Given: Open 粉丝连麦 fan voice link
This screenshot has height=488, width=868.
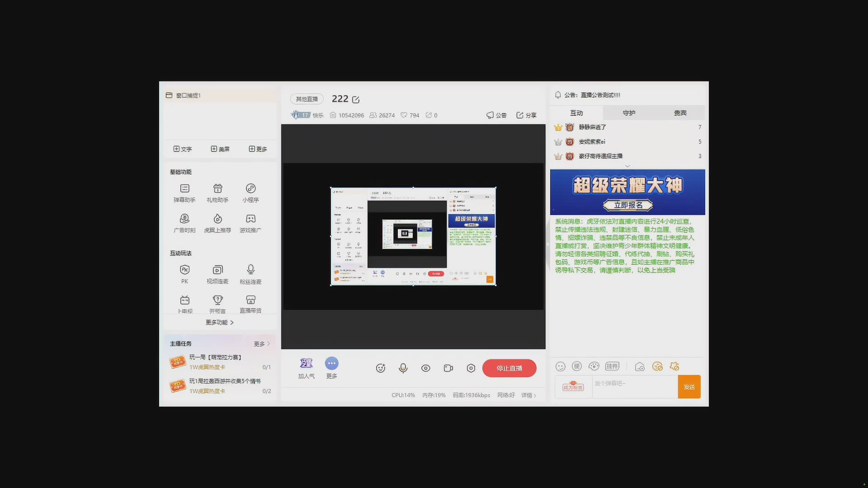Looking at the screenshot, I should pyautogui.click(x=250, y=274).
